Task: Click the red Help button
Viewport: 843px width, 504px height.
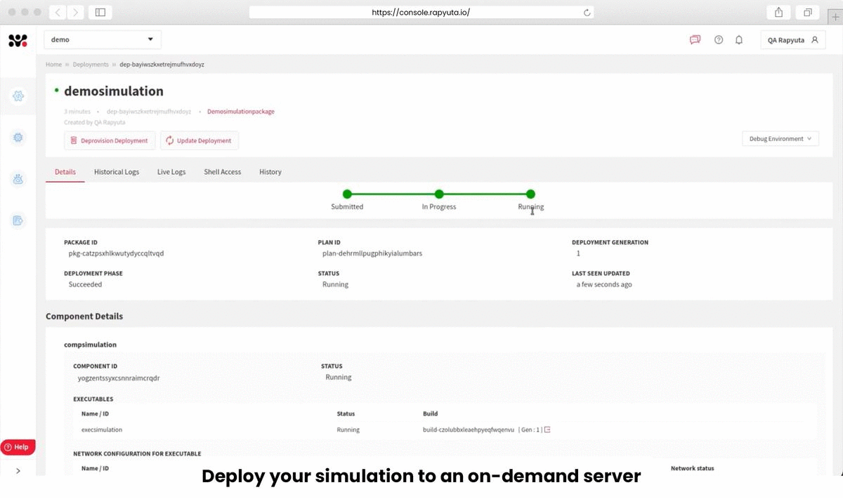Action: point(18,447)
